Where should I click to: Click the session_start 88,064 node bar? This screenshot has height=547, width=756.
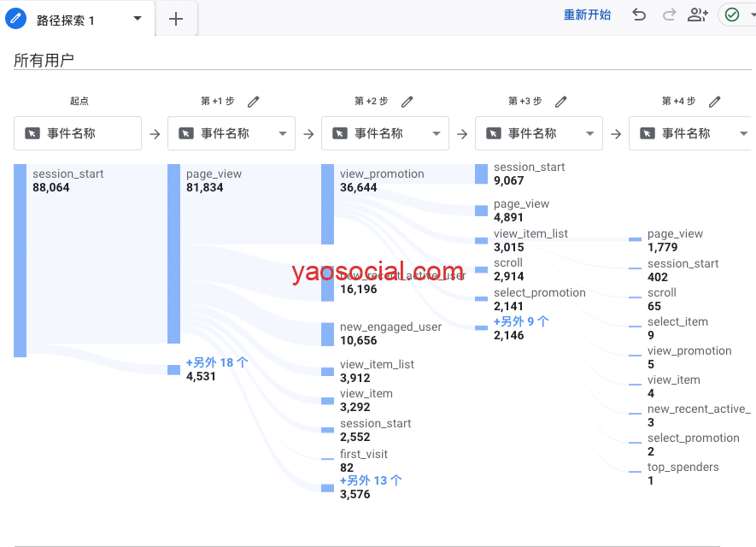coord(20,260)
